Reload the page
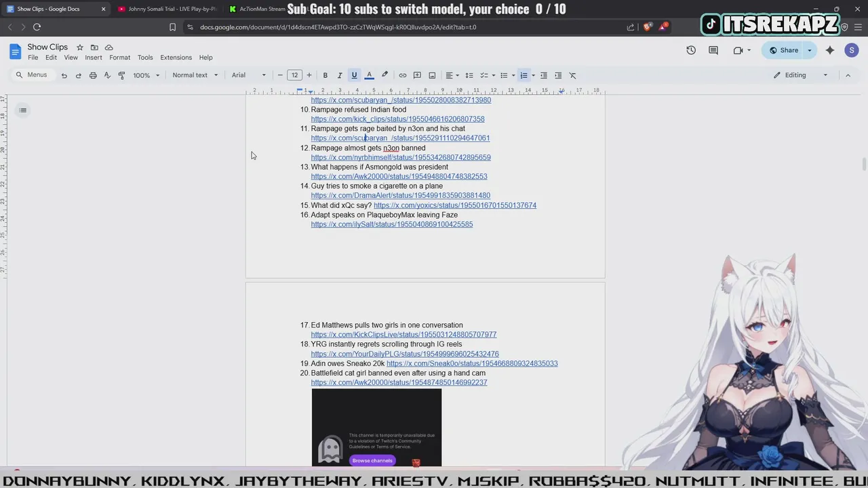868x488 pixels. coord(37,27)
